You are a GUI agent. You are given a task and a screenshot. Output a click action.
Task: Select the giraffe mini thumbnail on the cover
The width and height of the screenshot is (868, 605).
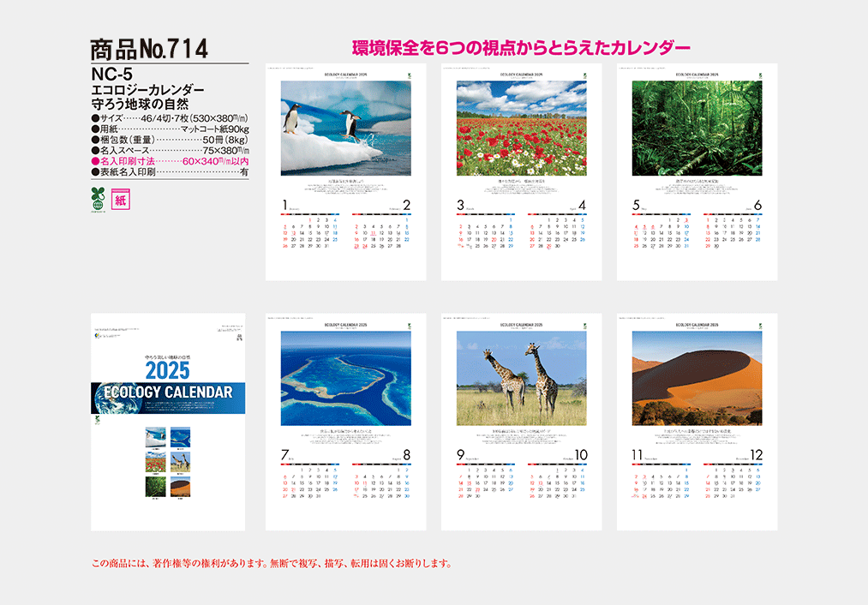pos(181,460)
